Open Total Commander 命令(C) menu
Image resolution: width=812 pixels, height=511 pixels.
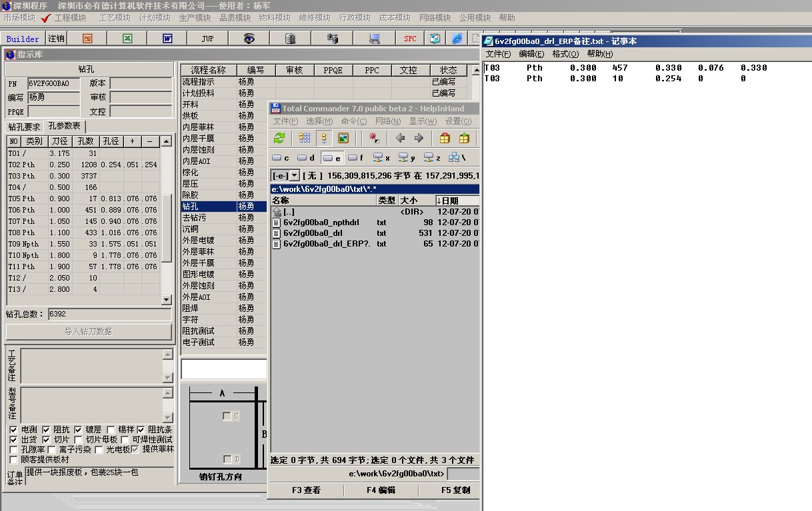click(353, 121)
